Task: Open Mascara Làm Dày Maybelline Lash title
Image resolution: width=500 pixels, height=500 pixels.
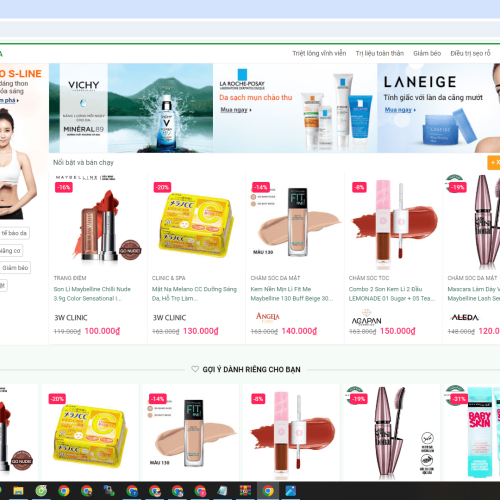Action: [x=474, y=294]
